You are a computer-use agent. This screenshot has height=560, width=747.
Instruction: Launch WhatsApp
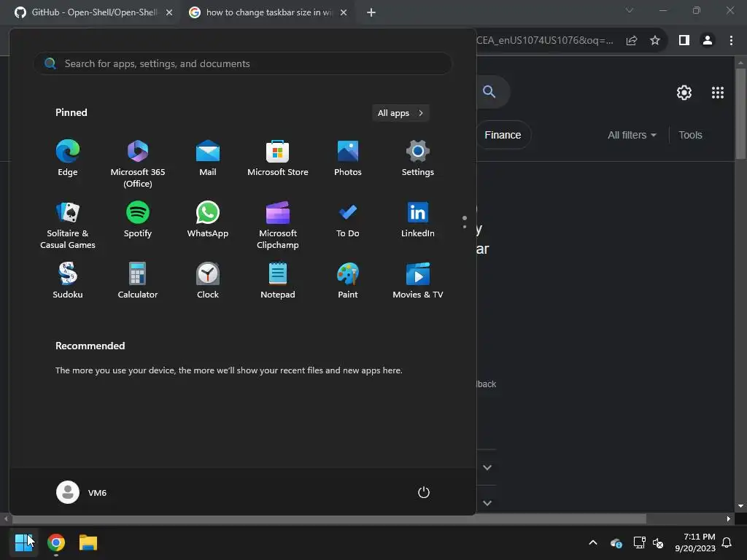[x=208, y=219]
